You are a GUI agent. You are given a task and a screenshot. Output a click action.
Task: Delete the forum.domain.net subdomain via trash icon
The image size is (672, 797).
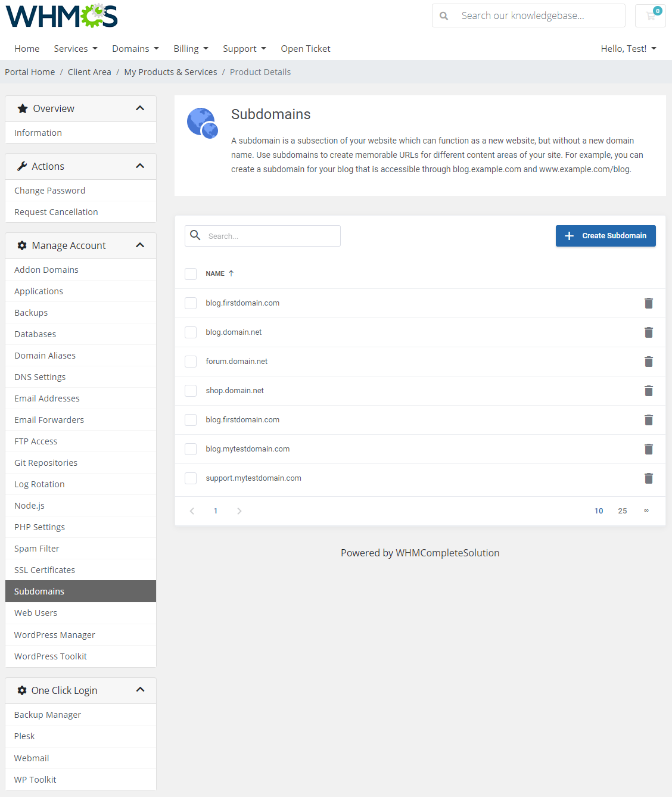coord(648,362)
